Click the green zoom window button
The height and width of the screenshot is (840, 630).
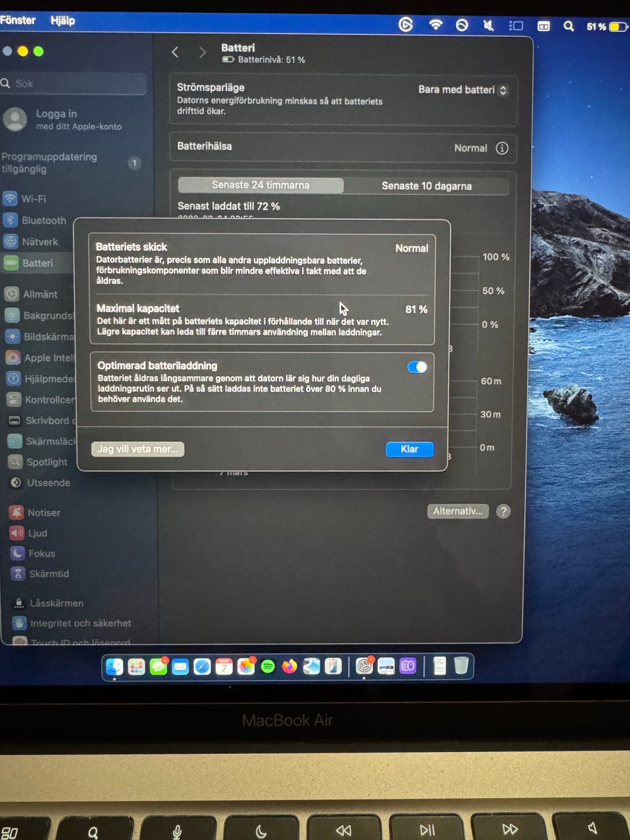(x=39, y=51)
